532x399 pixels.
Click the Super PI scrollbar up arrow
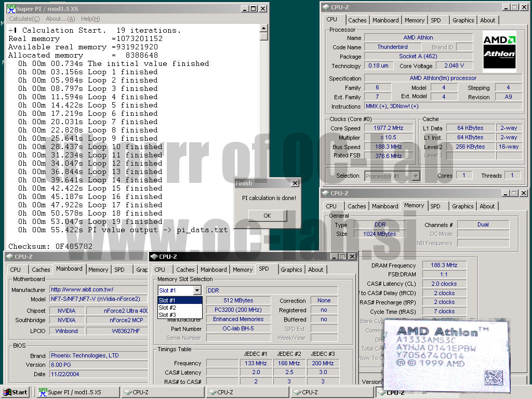click(263, 28)
